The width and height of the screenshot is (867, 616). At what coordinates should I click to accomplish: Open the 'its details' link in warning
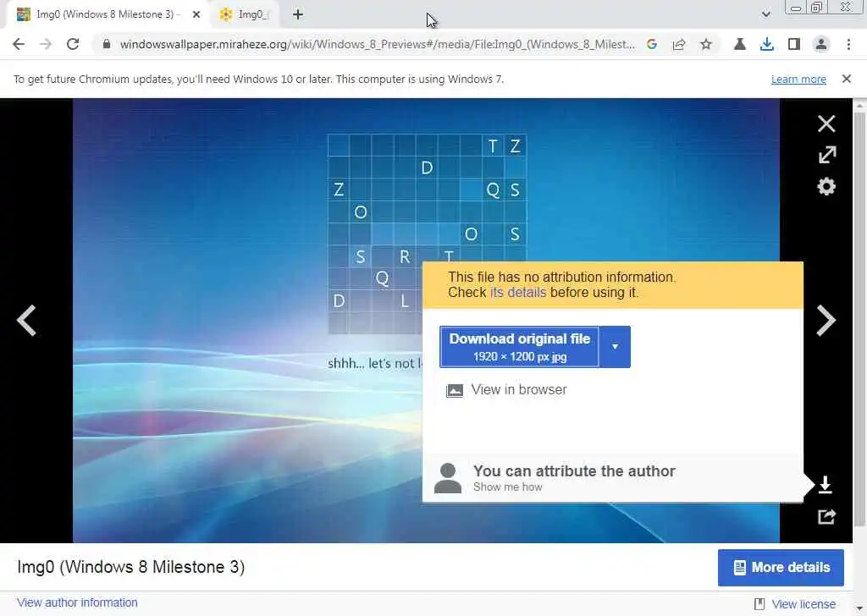pyautogui.click(x=517, y=292)
